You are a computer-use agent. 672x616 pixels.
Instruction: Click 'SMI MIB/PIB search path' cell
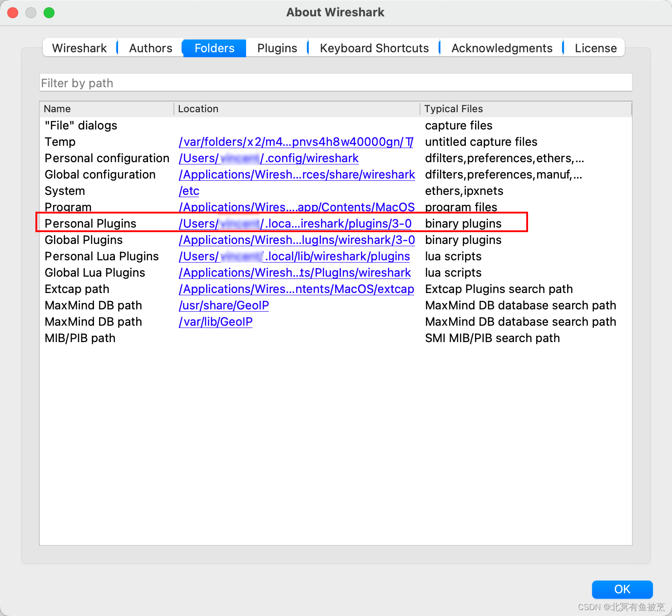(492, 338)
